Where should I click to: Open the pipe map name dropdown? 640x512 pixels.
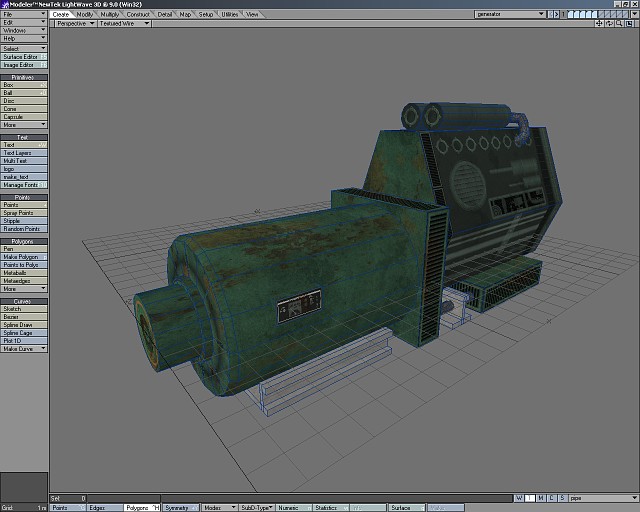click(x=604, y=498)
